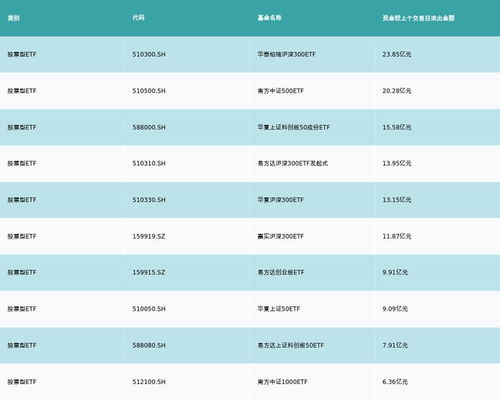The width and height of the screenshot is (500, 400).
Task: Click 股票型ETF in the 588000.SH row
Action: point(22,127)
